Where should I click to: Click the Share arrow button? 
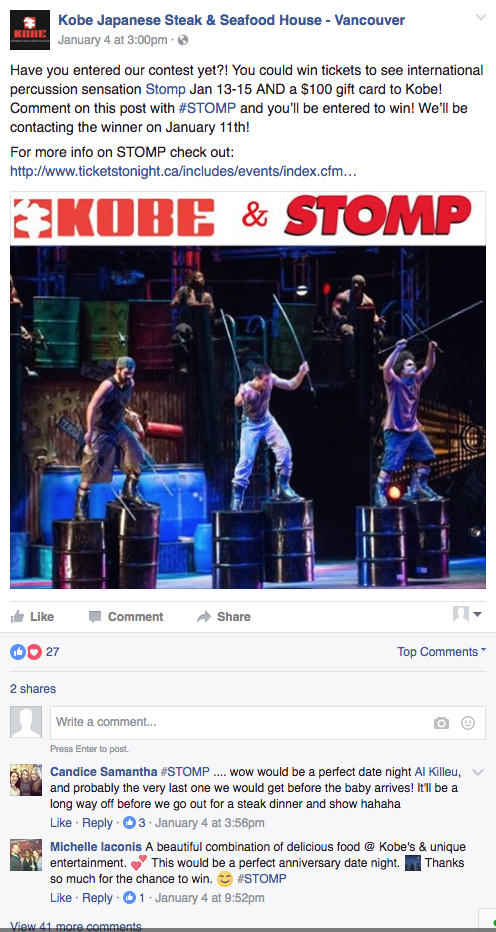pyautogui.click(x=224, y=616)
